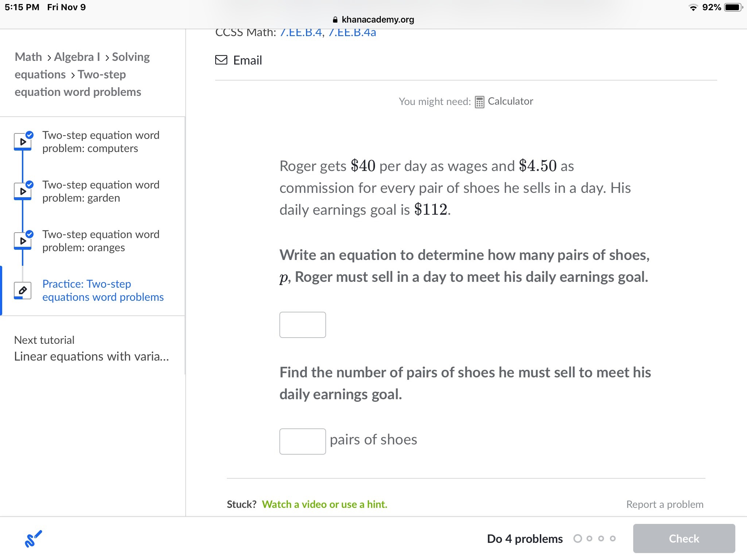Open the Math breadcrumb link
Screen dimensions: 747x560
point(28,57)
